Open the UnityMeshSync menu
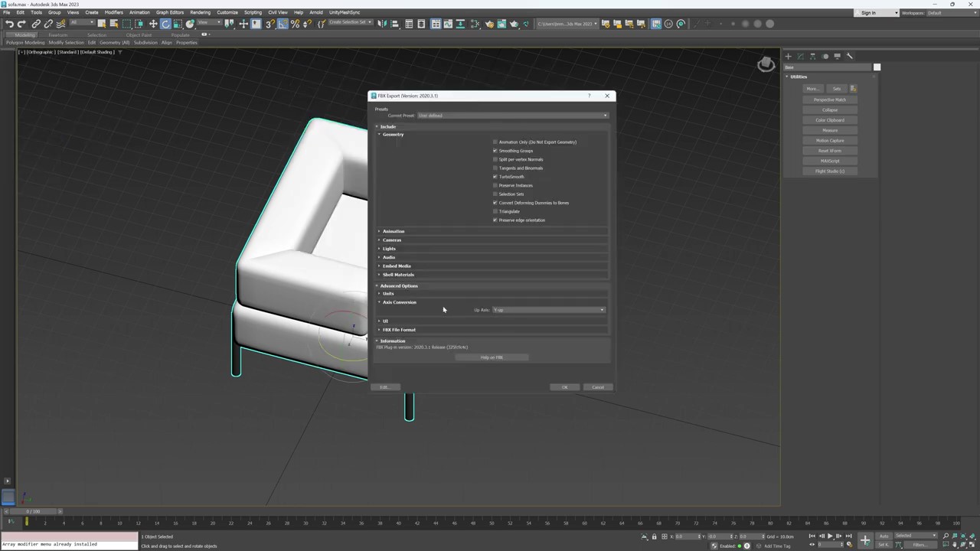The width and height of the screenshot is (980, 551). 345,12
